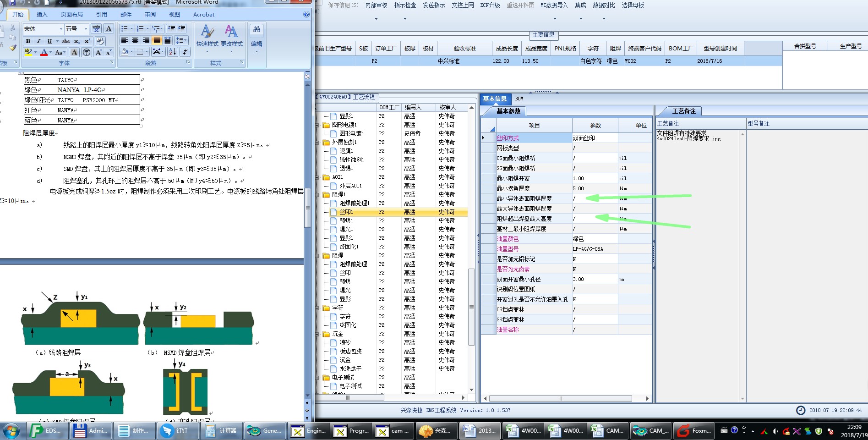Click the Clear Formatting eraser icon
Image resolution: width=868 pixels, height=440 pixels.
tap(100, 41)
